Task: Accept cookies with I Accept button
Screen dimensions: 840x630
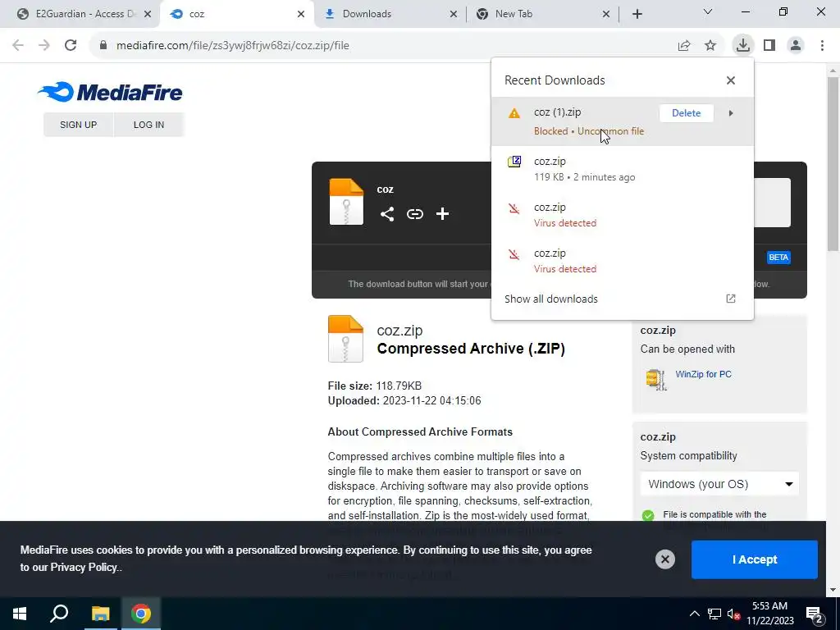Action: point(755,559)
